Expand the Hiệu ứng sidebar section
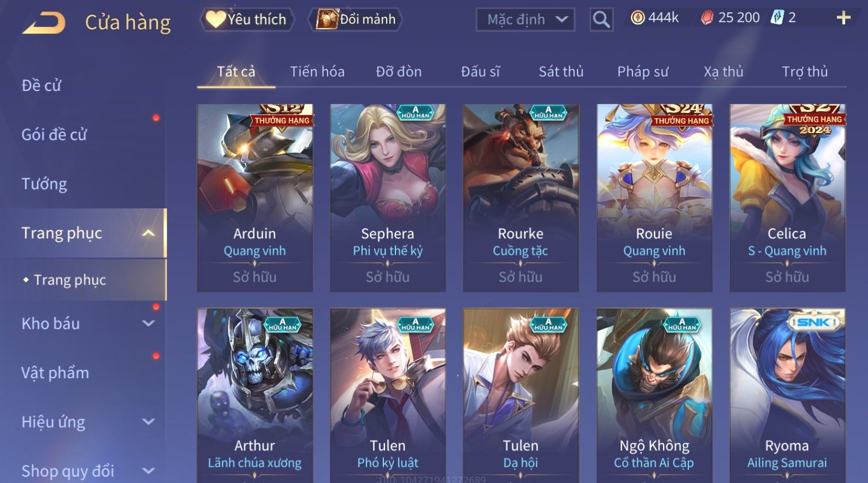 click(149, 422)
